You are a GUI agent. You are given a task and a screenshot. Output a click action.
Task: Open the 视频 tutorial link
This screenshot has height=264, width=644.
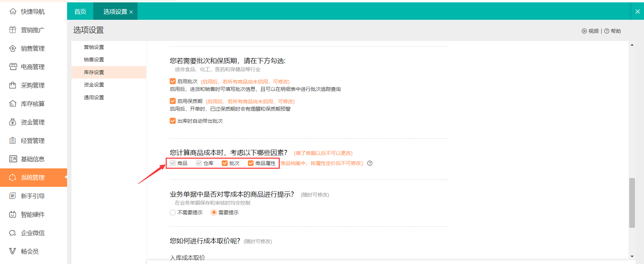tap(590, 31)
